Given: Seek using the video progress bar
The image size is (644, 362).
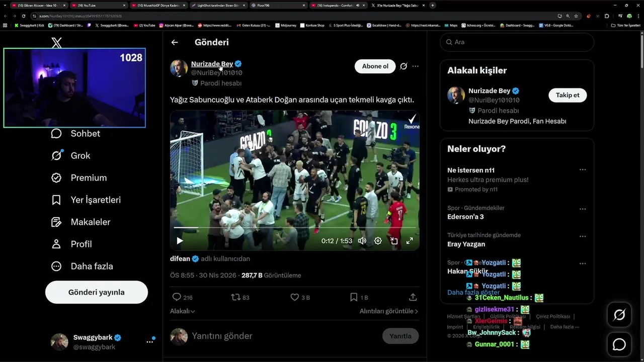Looking at the screenshot, I should coord(294,228).
